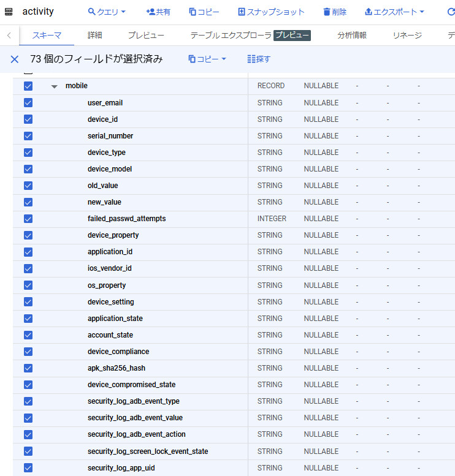
Task: Click the device_compliance field name
Action: (x=118, y=352)
